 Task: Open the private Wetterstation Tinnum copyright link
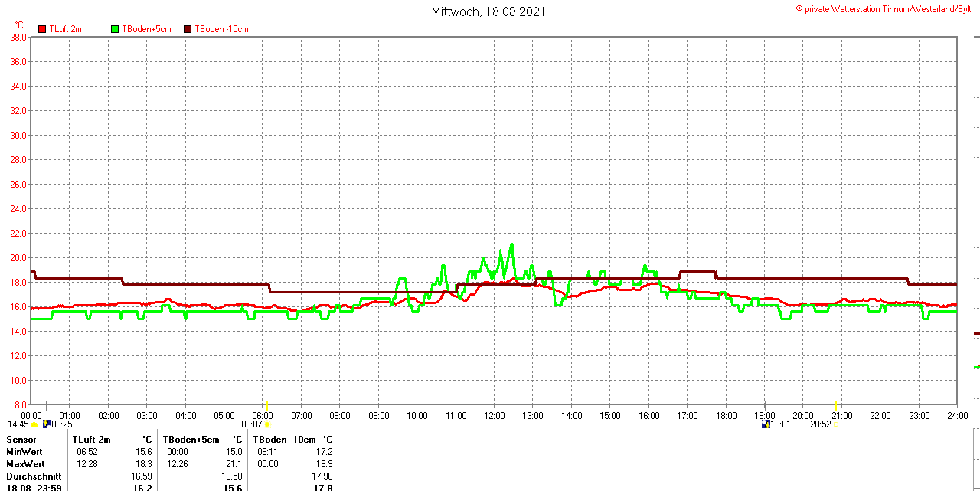pyautogui.click(x=887, y=8)
